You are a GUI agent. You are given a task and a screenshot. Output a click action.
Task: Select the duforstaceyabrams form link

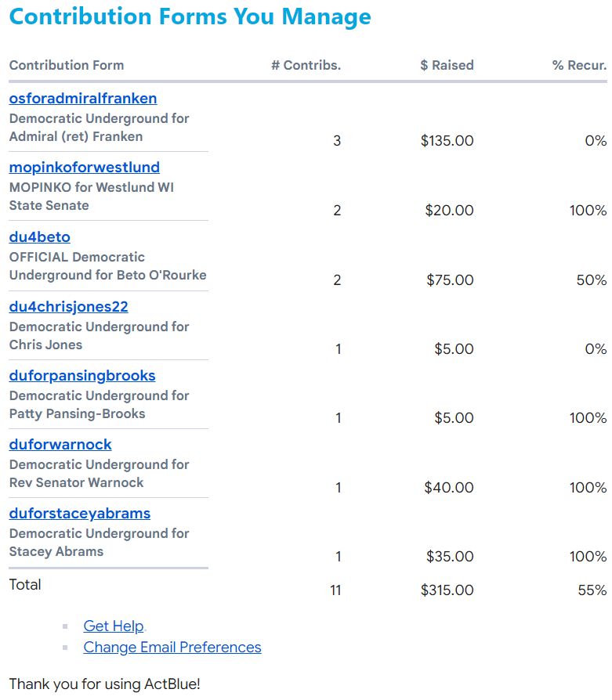coord(80,514)
